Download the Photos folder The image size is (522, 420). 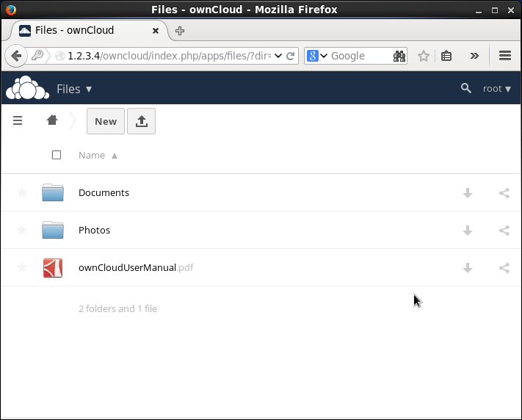click(468, 230)
